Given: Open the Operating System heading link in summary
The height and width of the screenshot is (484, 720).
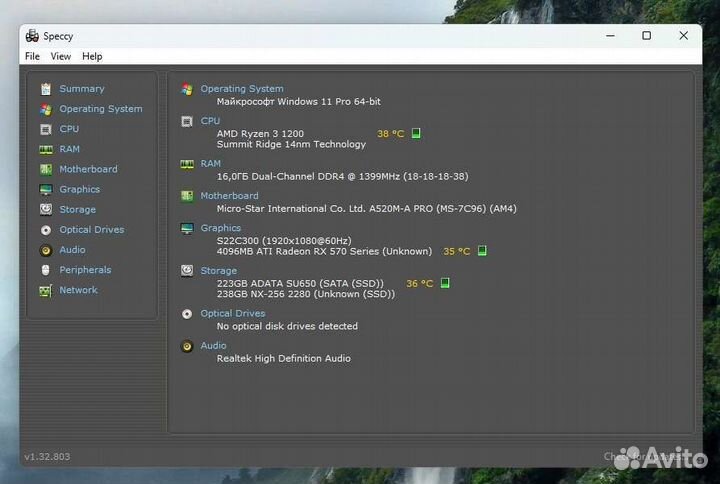Looking at the screenshot, I should tap(242, 89).
